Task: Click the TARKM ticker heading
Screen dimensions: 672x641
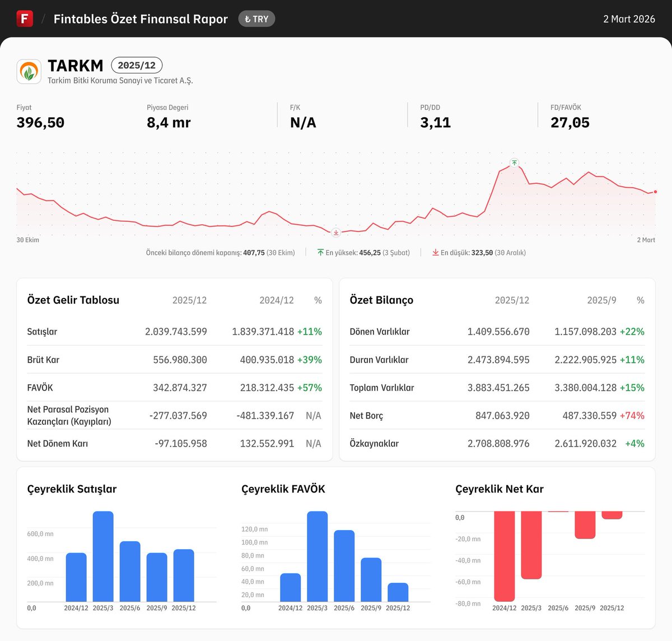Action: point(76,66)
